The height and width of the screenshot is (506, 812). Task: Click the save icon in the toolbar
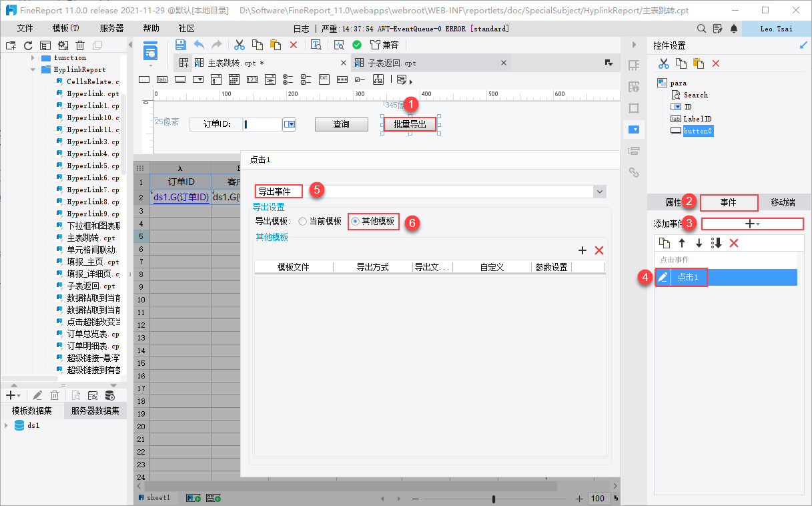coord(180,45)
